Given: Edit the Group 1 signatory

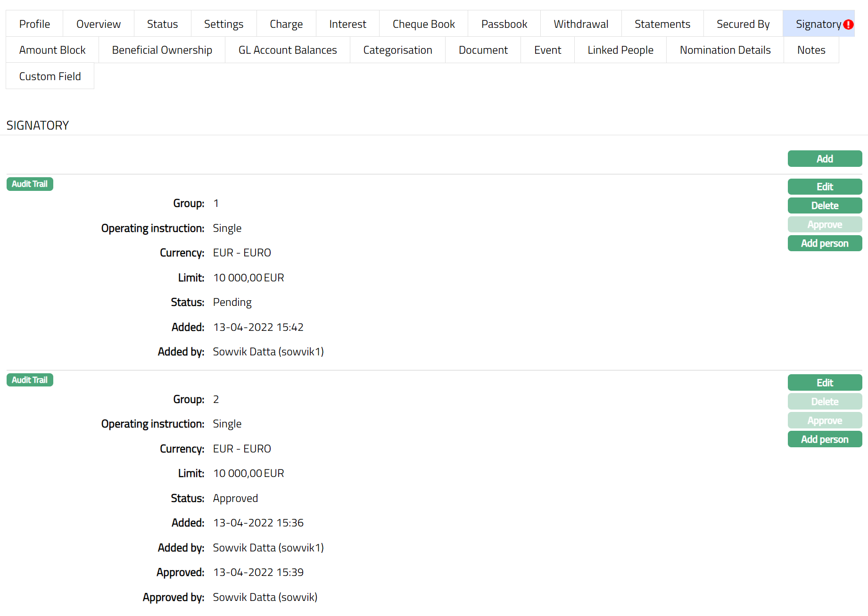Looking at the screenshot, I should point(824,187).
